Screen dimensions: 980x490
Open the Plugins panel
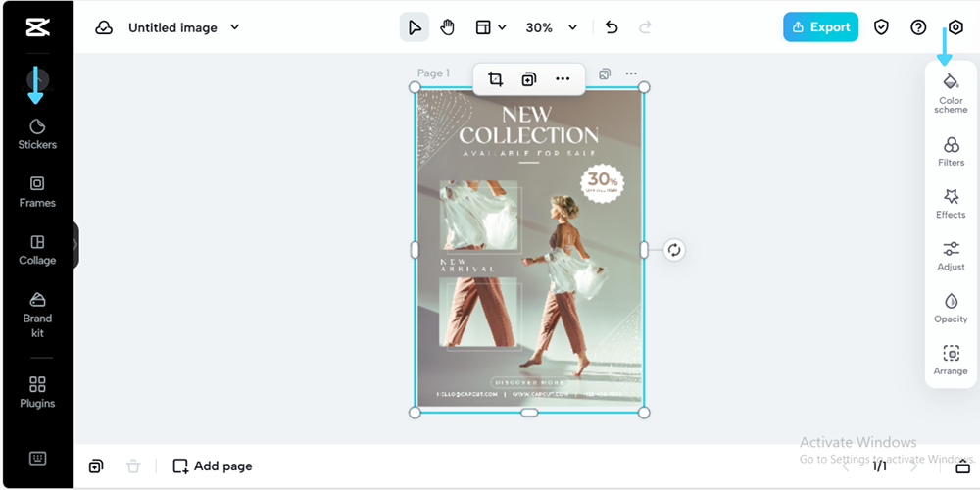pyautogui.click(x=37, y=393)
